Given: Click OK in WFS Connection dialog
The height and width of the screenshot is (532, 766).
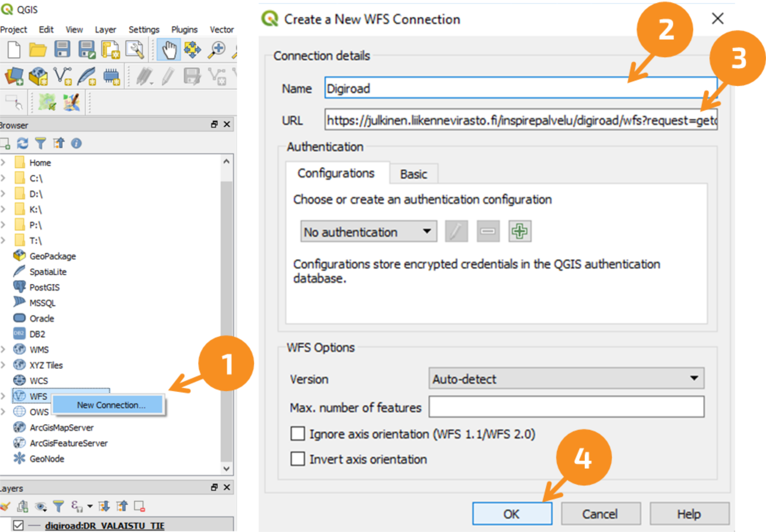Looking at the screenshot, I should [512, 514].
